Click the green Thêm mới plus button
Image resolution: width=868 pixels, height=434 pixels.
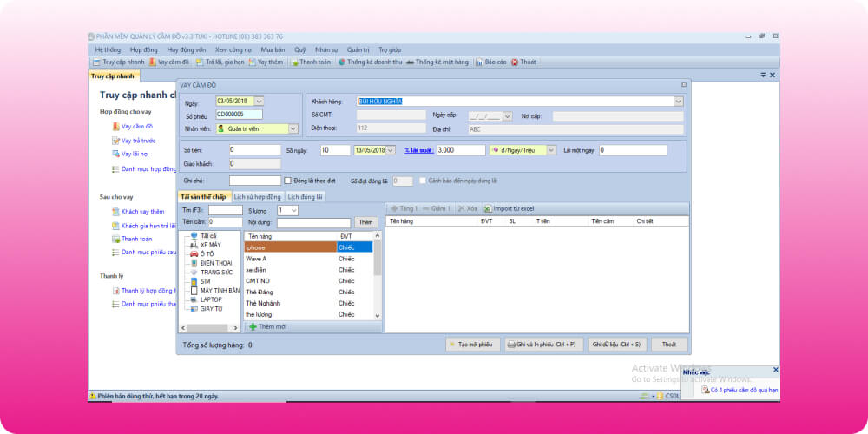[x=253, y=326]
